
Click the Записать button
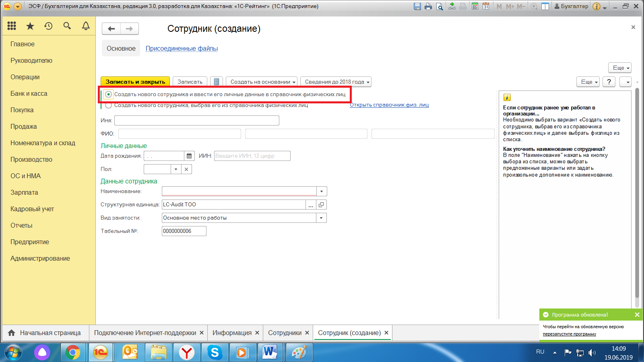coord(190,82)
